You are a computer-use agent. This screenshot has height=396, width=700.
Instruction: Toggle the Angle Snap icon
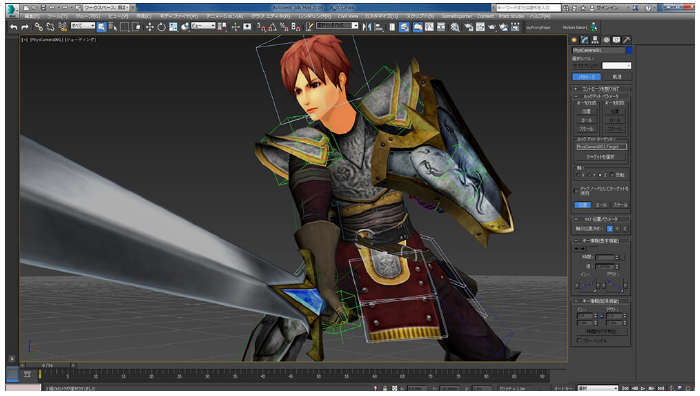272,27
